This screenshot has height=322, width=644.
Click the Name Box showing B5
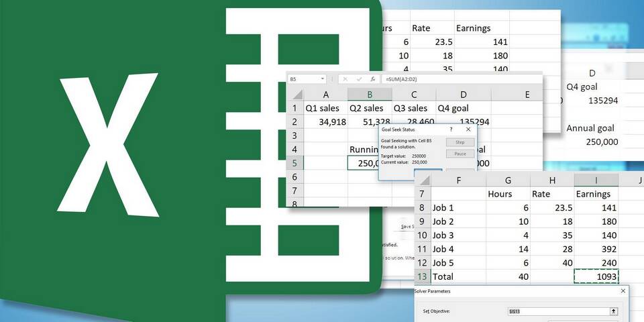[304, 79]
